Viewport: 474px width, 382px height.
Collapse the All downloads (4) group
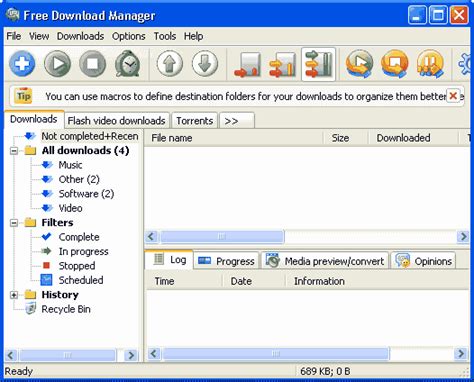(x=14, y=151)
